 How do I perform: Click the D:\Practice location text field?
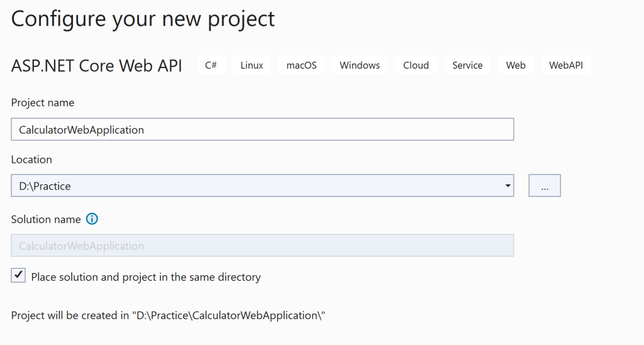point(252,186)
